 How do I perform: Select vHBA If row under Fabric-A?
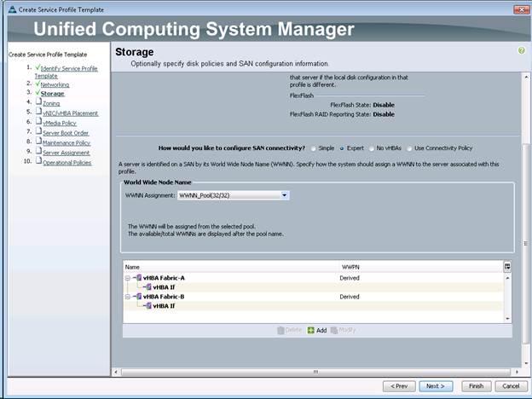164,287
